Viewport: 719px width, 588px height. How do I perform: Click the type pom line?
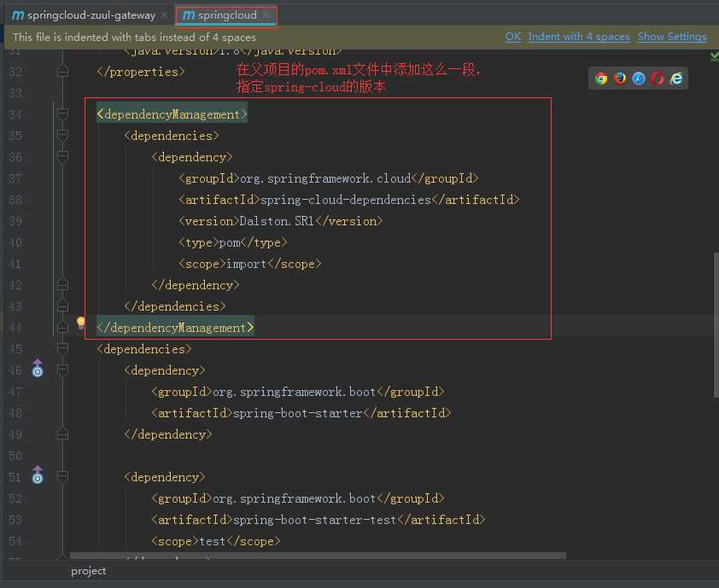pos(233,242)
